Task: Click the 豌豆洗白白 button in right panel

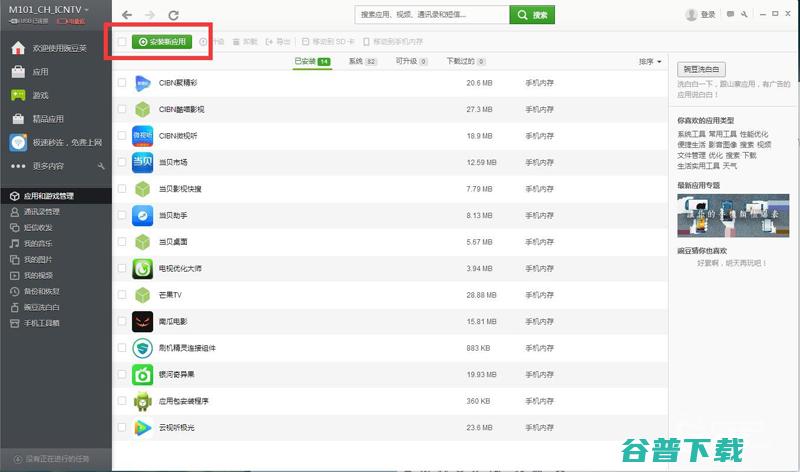Action: click(702, 69)
